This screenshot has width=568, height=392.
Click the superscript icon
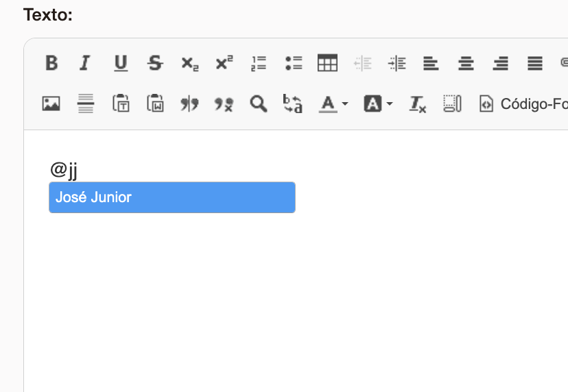[224, 64]
